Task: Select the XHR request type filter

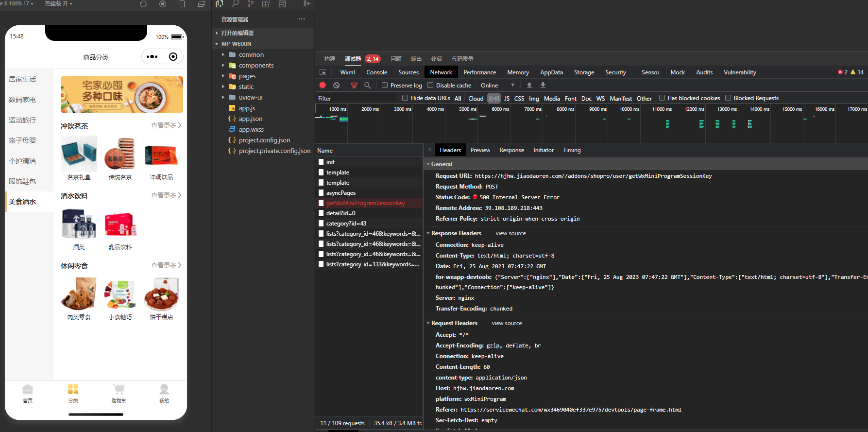Action: [x=494, y=98]
